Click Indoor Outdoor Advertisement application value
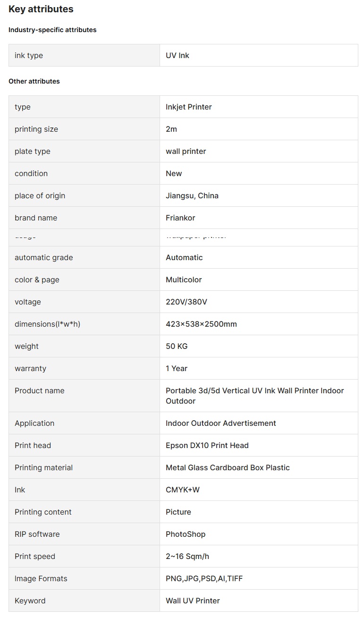This screenshot has height=618, width=364. click(220, 423)
